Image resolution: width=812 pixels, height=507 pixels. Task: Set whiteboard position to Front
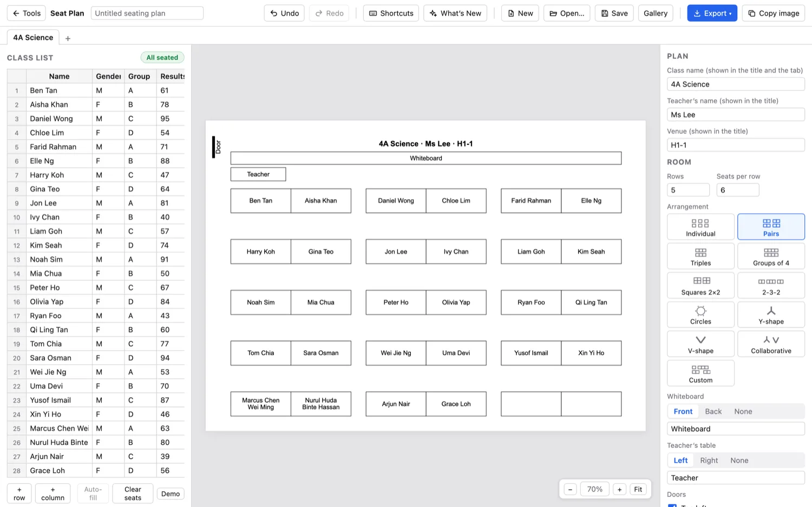pyautogui.click(x=683, y=411)
